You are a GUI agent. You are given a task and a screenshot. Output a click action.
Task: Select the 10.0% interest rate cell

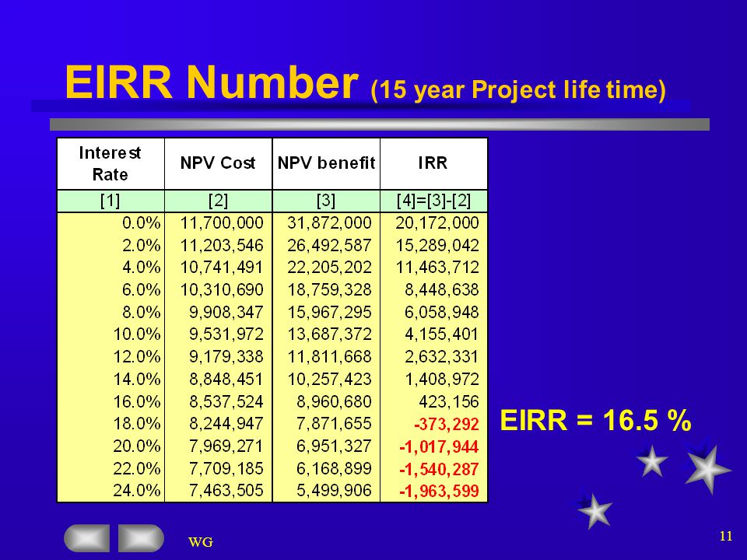(x=137, y=334)
